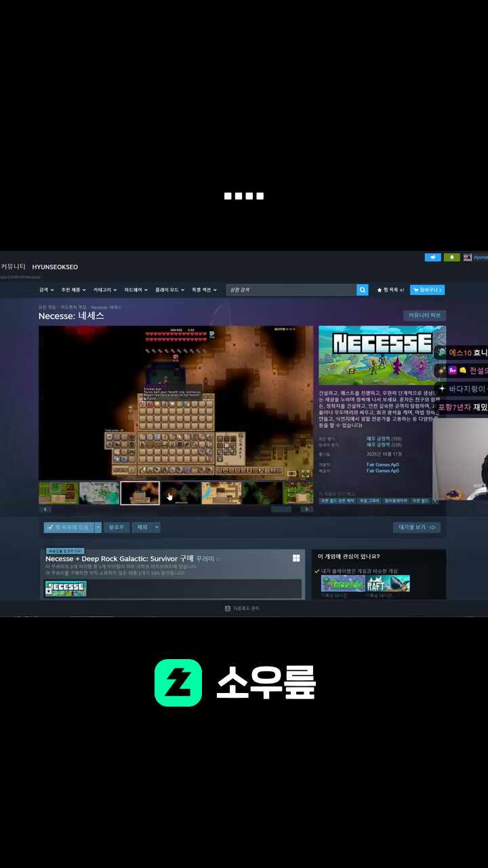
Task: Open the 플레이 모드 menu item
Action: pos(169,290)
